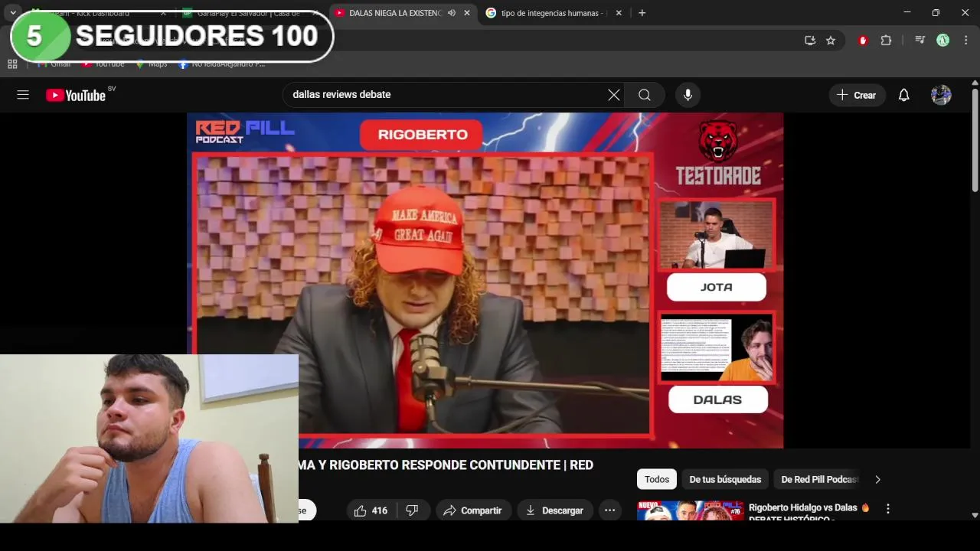Click install/cast icon in address bar
This screenshot has width=980, height=551.
point(810,41)
